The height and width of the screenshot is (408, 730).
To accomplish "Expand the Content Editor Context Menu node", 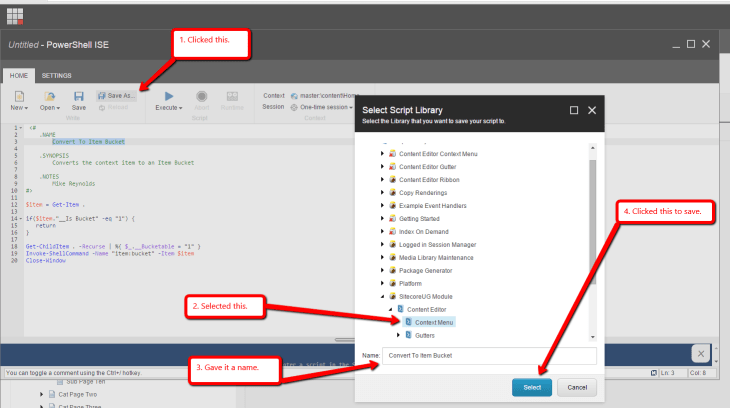I will click(382, 154).
